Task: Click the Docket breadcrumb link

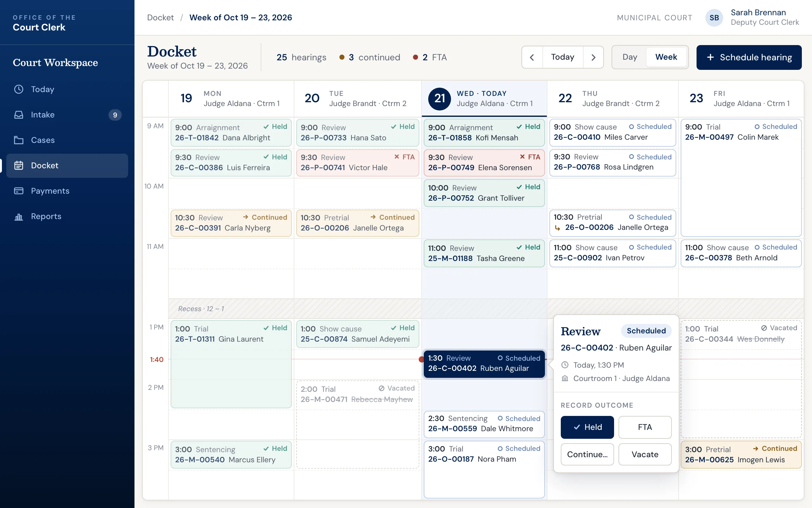Action: (x=160, y=17)
